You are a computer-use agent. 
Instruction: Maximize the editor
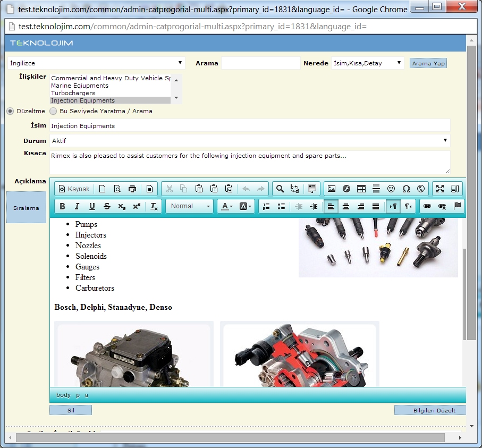pyautogui.click(x=440, y=189)
